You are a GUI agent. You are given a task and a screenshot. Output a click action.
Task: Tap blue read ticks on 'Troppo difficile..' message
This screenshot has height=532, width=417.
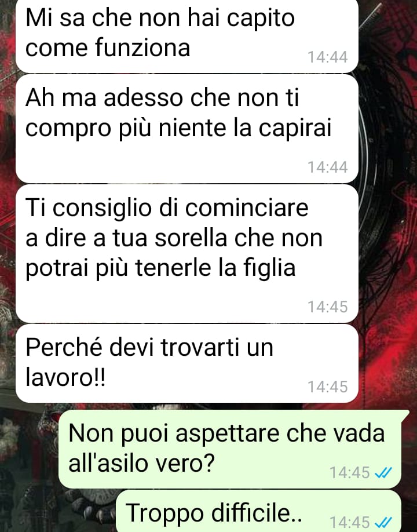click(x=383, y=523)
